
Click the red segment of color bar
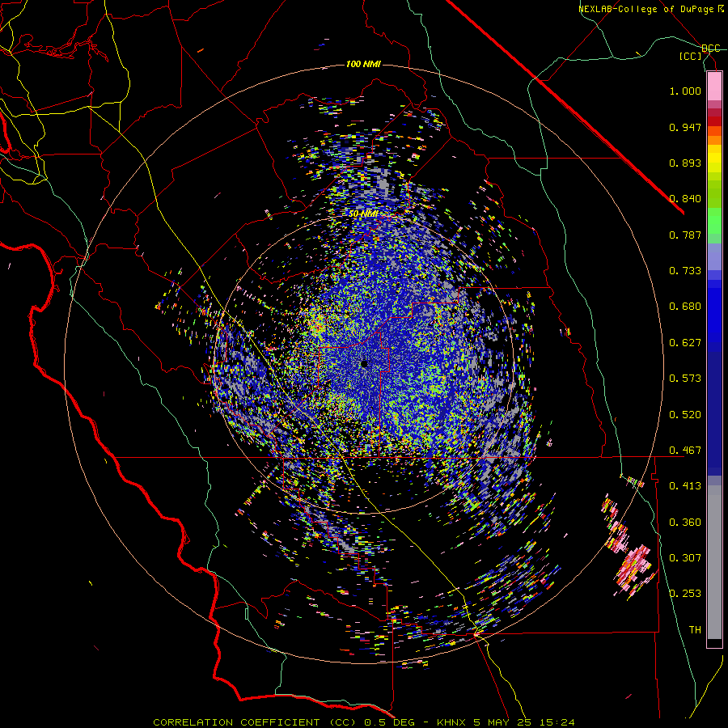714,121
